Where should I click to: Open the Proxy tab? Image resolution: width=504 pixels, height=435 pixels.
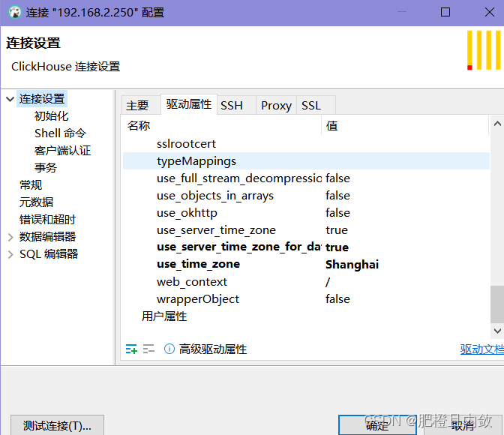point(276,106)
